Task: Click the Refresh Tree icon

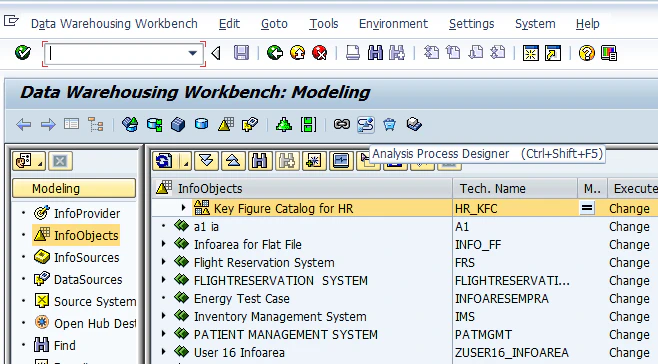Action: (x=164, y=161)
